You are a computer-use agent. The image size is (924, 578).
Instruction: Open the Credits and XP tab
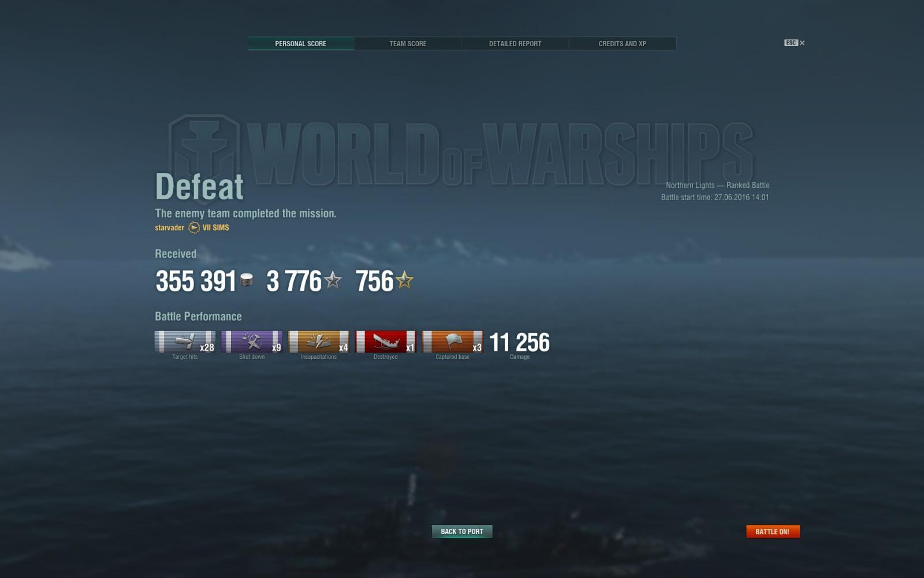(623, 43)
